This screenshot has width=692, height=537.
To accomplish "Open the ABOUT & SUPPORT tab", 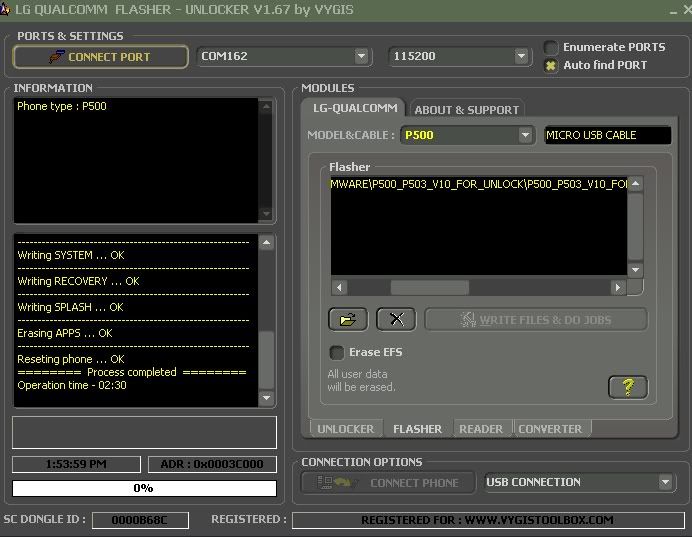I will (x=466, y=110).
